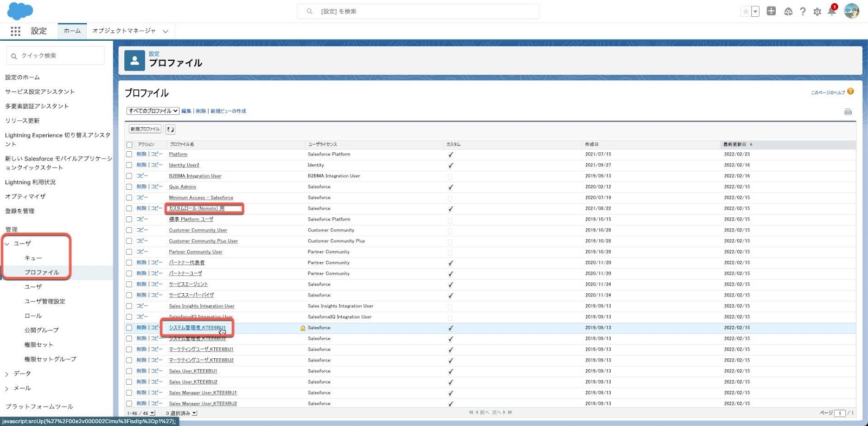Expand the メール tree section

[7, 389]
